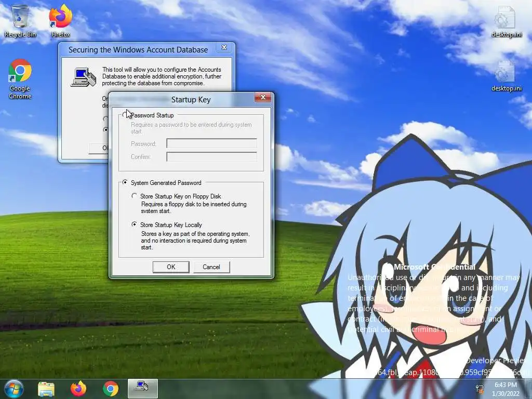Image resolution: width=532 pixels, height=399 pixels.
Task: Open the Firefox desktop shortcut
Action: coord(61,20)
